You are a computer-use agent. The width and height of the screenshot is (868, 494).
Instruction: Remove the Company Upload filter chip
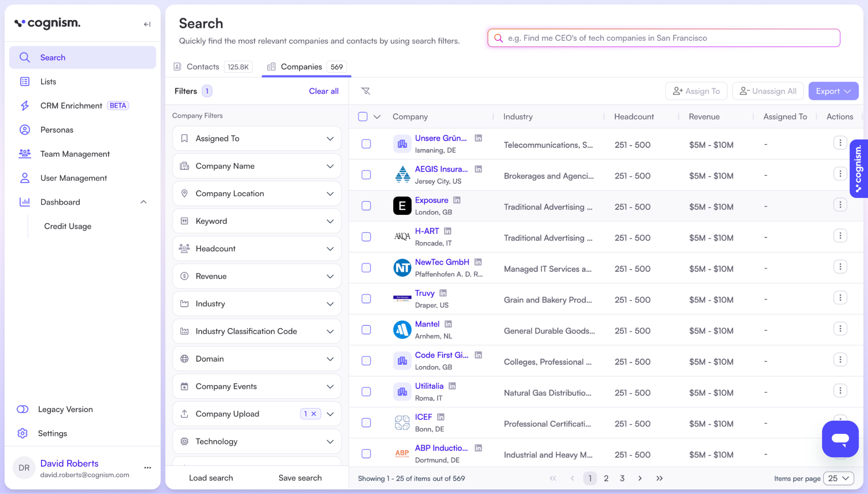[314, 414]
